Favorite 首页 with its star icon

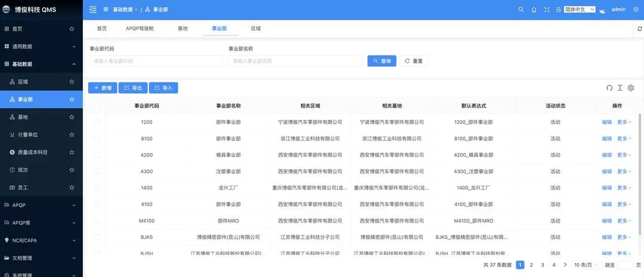coord(72,29)
